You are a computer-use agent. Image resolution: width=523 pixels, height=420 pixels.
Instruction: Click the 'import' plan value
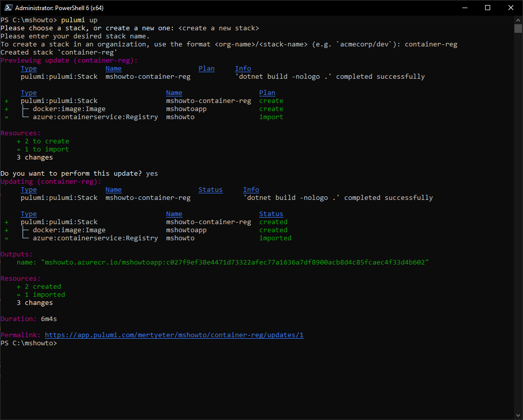point(271,117)
